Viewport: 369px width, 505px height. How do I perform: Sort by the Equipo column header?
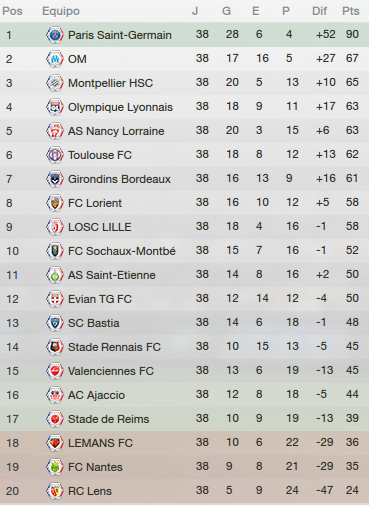(x=61, y=11)
